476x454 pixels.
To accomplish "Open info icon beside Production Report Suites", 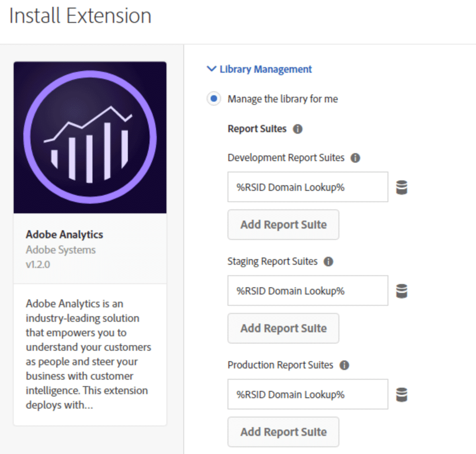I will pos(344,365).
